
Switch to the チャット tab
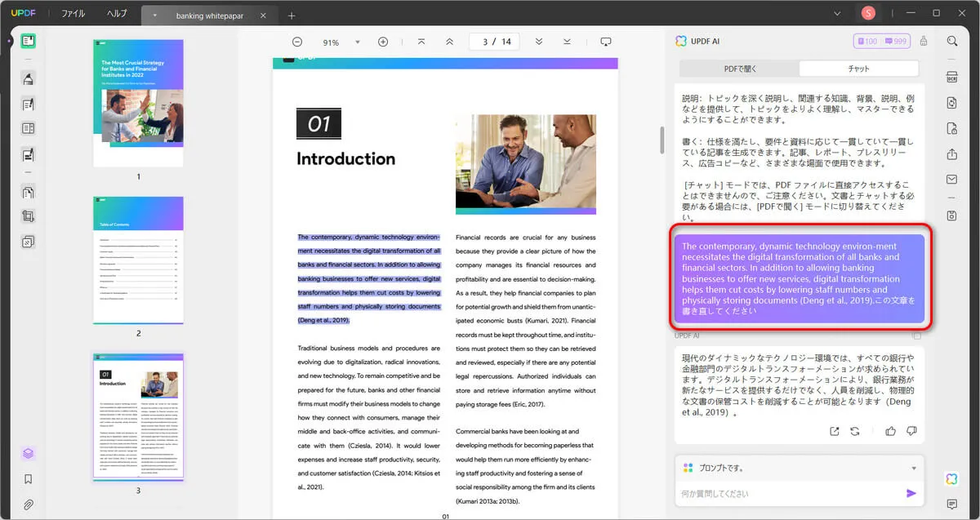(858, 69)
